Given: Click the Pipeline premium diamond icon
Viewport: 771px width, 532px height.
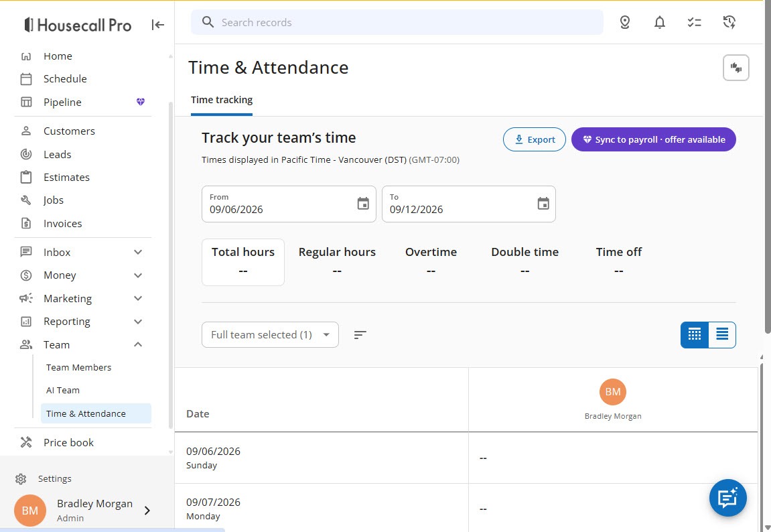Looking at the screenshot, I should click(141, 102).
